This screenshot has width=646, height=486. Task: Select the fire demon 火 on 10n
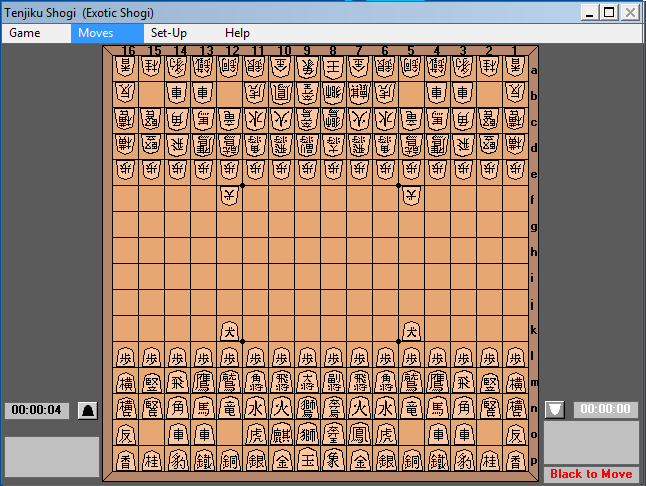coord(281,408)
